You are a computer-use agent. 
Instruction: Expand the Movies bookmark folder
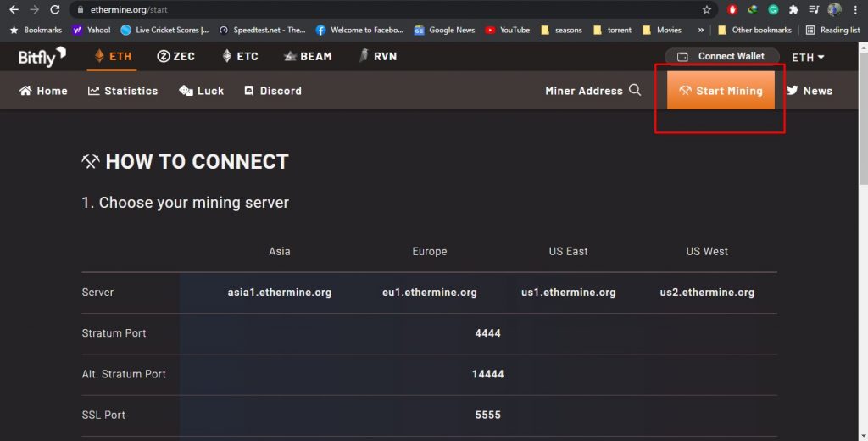pyautogui.click(x=662, y=30)
